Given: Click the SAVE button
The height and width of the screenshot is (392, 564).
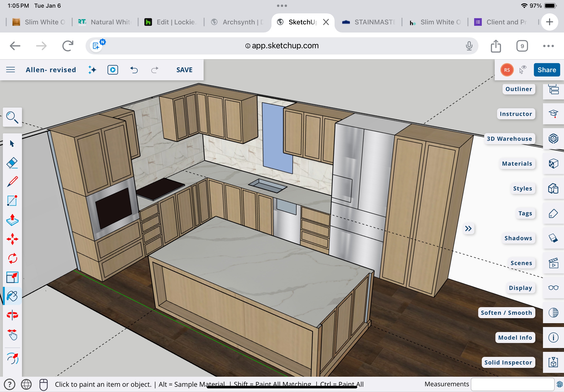Looking at the screenshot, I should pos(184,70).
